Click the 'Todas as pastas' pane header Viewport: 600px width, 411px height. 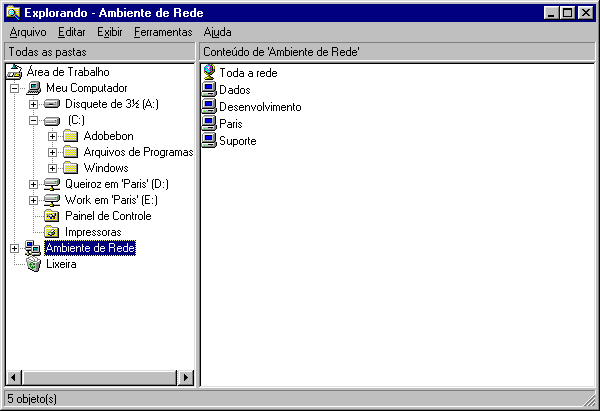100,52
